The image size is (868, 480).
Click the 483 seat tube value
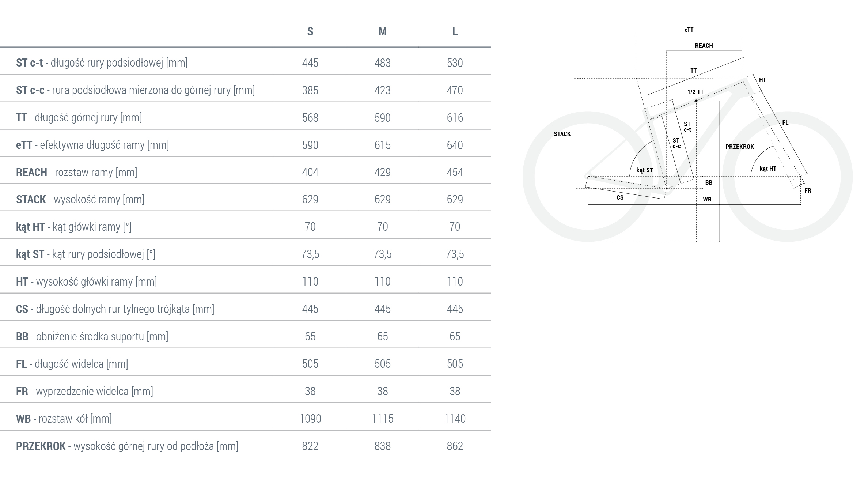point(382,63)
